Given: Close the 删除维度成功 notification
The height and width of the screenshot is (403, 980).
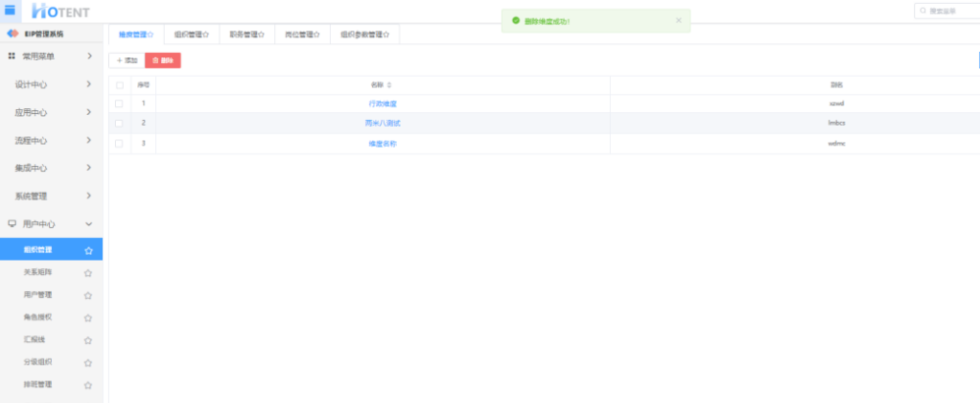Looking at the screenshot, I should (678, 20).
